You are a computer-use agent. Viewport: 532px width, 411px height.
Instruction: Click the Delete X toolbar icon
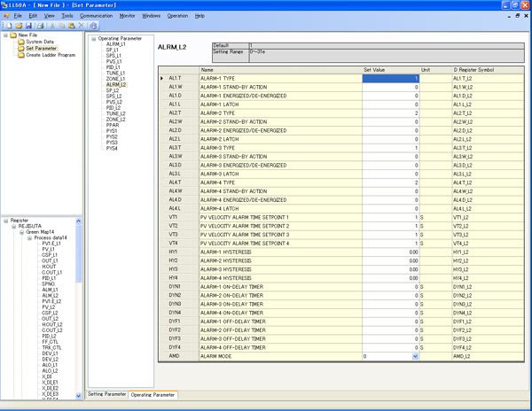[81, 26]
